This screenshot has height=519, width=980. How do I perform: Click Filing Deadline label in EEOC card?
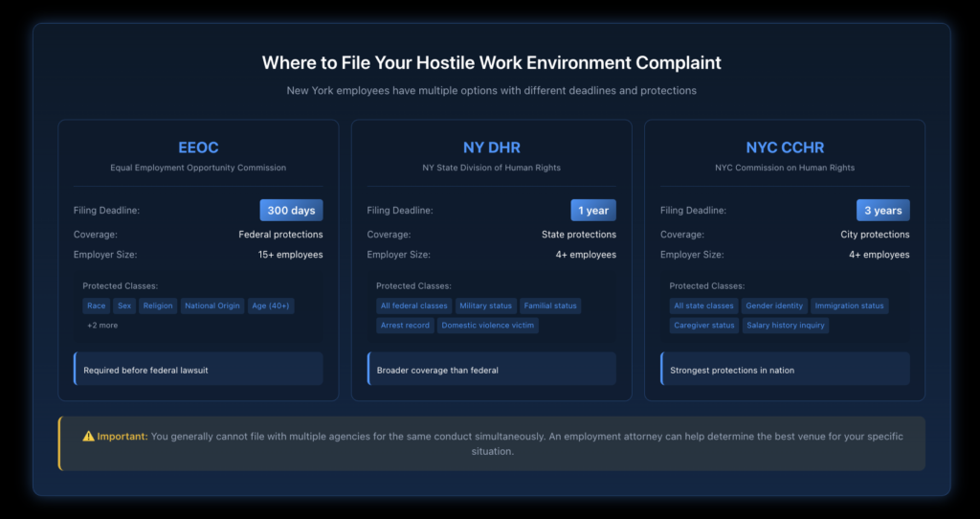(106, 210)
